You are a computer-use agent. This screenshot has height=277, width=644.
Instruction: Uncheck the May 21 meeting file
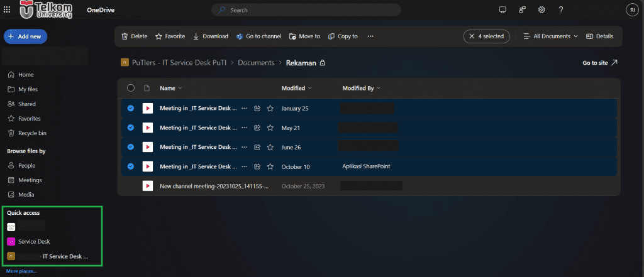tap(131, 128)
